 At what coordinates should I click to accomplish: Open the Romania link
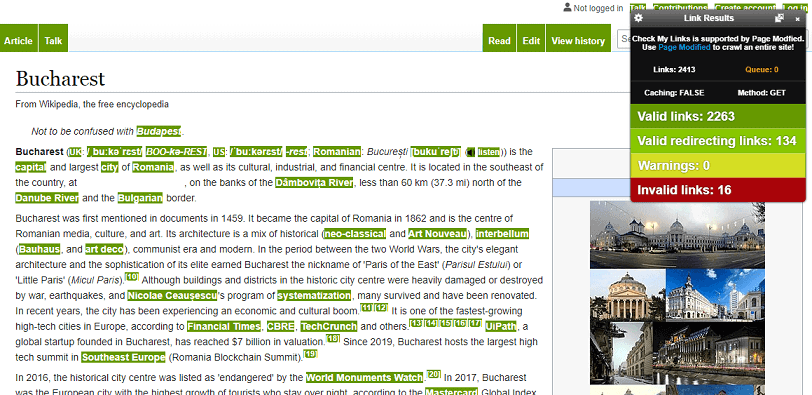coord(153,167)
